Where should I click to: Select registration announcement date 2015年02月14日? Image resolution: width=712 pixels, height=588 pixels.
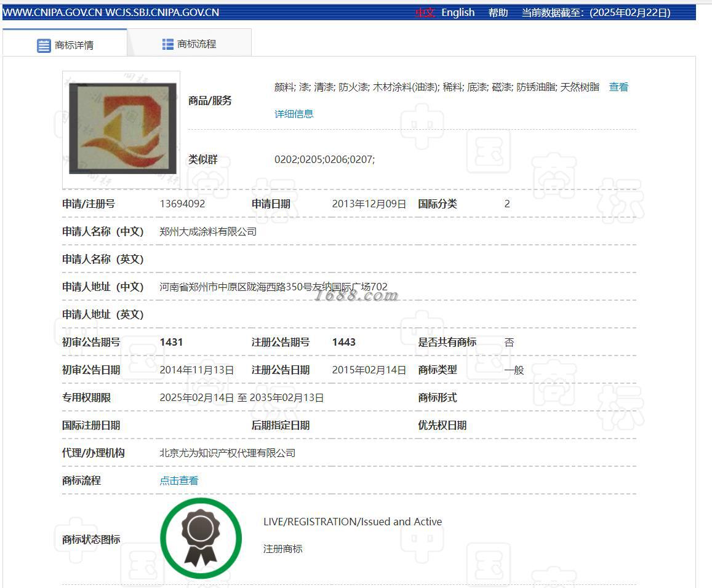coord(369,370)
